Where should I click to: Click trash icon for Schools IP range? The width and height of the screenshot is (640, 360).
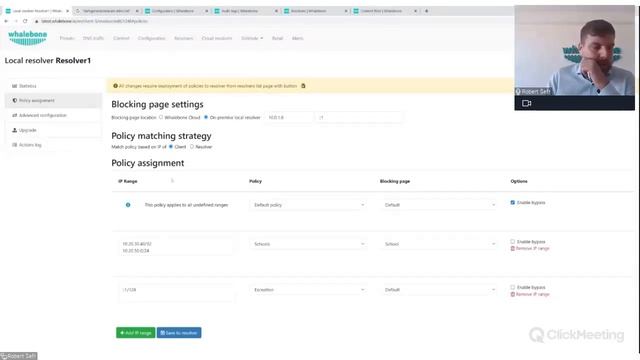(513, 249)
